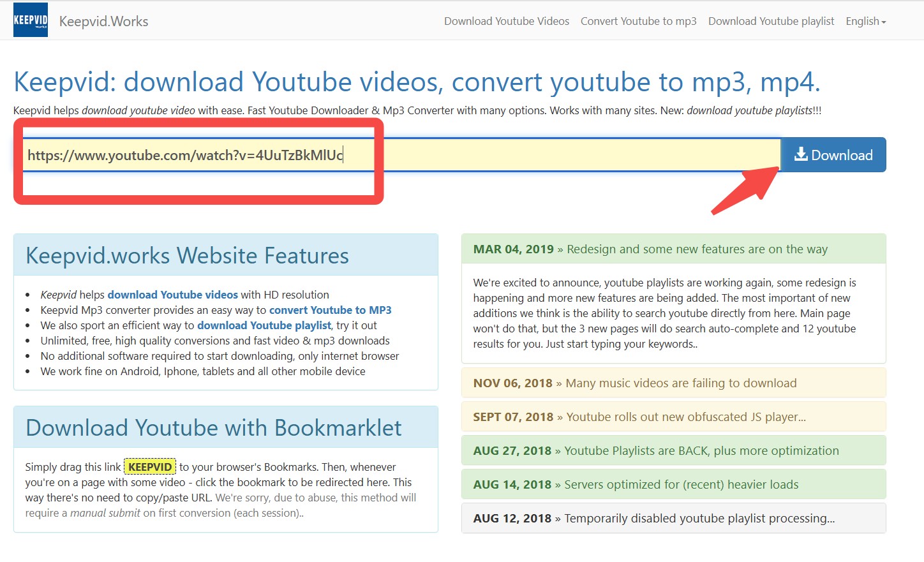
Task: Click the Keepvid logo icon
Action: [31, 20]
